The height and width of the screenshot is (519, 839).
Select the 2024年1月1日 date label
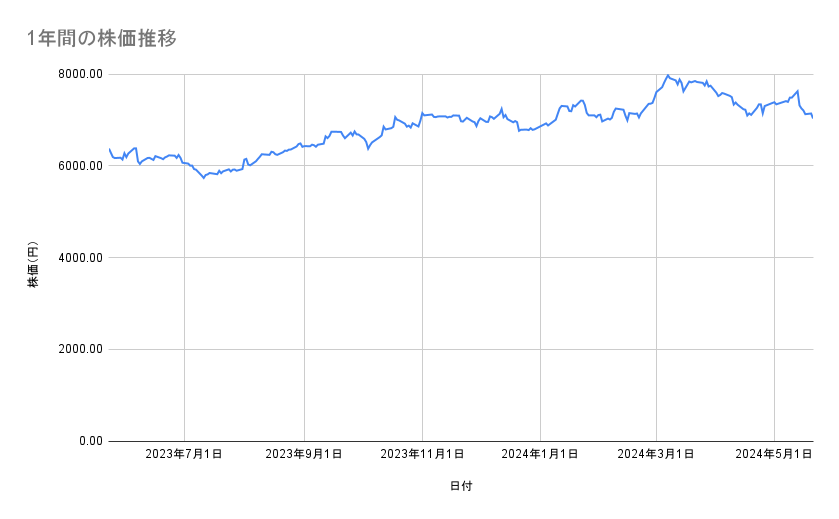pos(540,454)
